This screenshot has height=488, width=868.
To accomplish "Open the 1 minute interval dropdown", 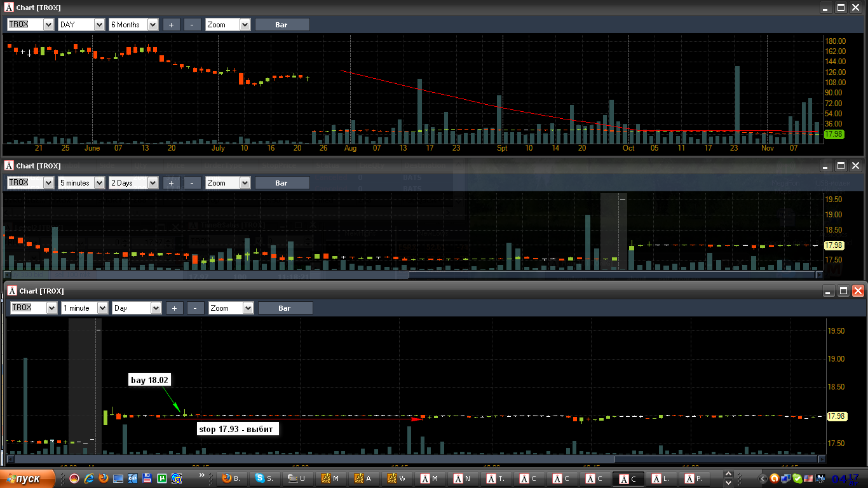I will coord(102,308).
